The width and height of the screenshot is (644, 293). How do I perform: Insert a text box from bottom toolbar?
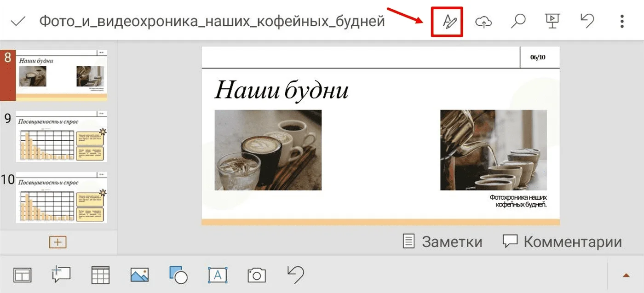pos(218,275)
